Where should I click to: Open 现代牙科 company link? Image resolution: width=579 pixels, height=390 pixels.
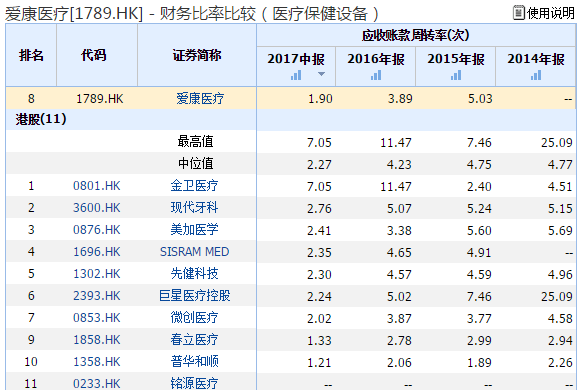click(x=194, y=208)
